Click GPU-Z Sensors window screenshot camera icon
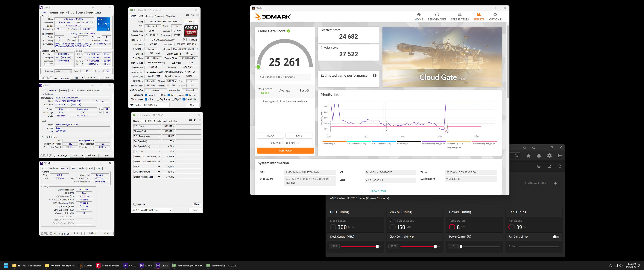 (190, 120)
